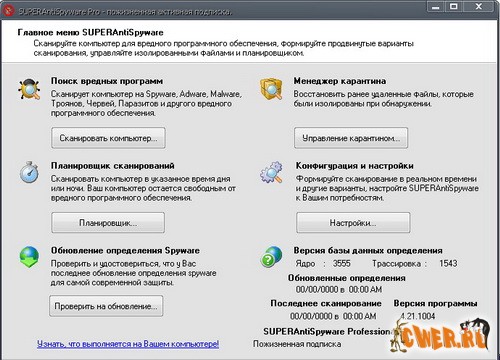This screenshot has height=360, width=500.
Task: Click the bug magnifier malware scan icon
Action: 29,89
